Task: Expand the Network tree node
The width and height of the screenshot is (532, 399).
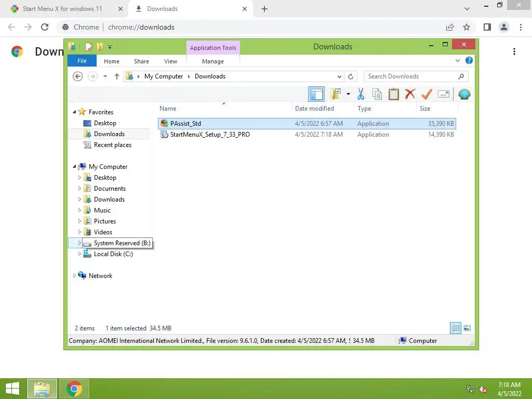Action: point(74,275)
